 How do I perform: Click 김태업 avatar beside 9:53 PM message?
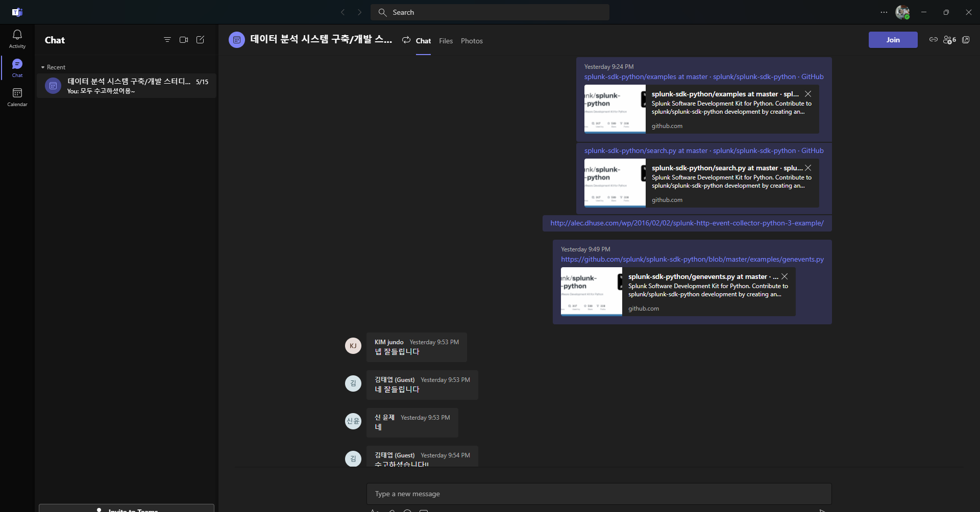click(353, 383)
